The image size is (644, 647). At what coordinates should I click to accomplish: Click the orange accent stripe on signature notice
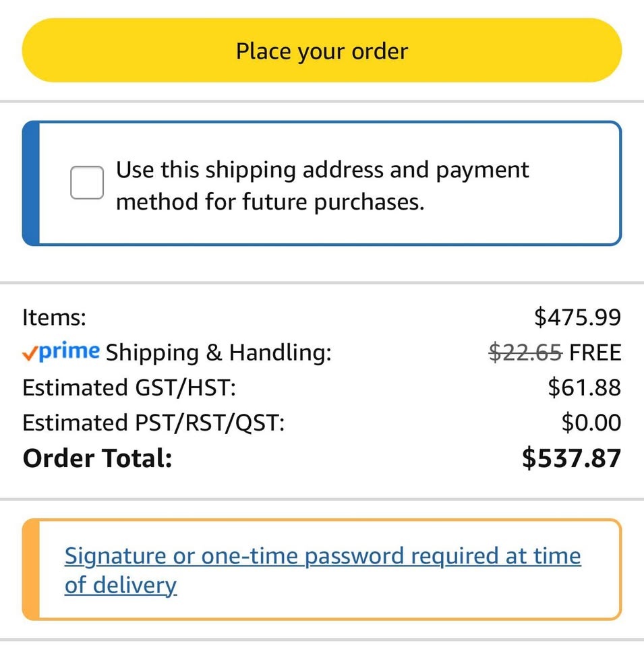[x=30, y=569]
